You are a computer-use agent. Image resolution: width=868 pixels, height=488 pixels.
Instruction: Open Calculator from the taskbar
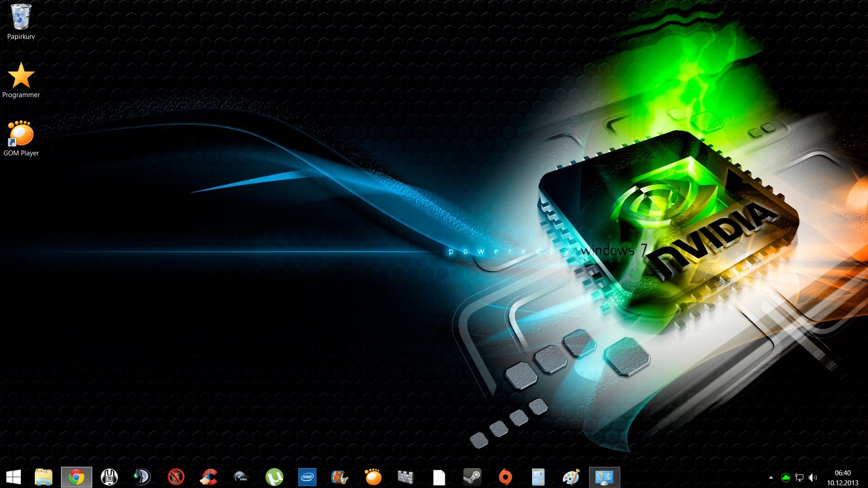538,477
